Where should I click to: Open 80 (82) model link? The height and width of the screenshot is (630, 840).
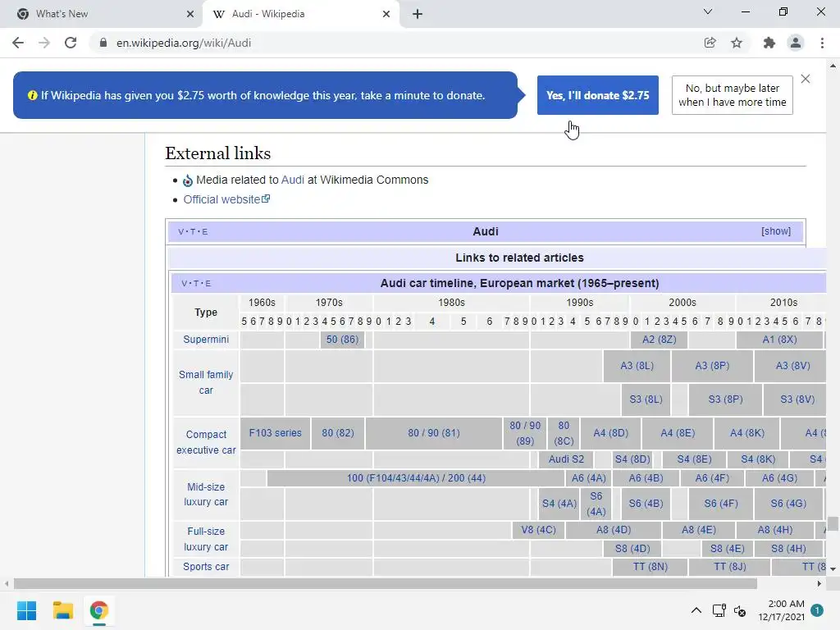pyautogui.click(x=337, y=433)
